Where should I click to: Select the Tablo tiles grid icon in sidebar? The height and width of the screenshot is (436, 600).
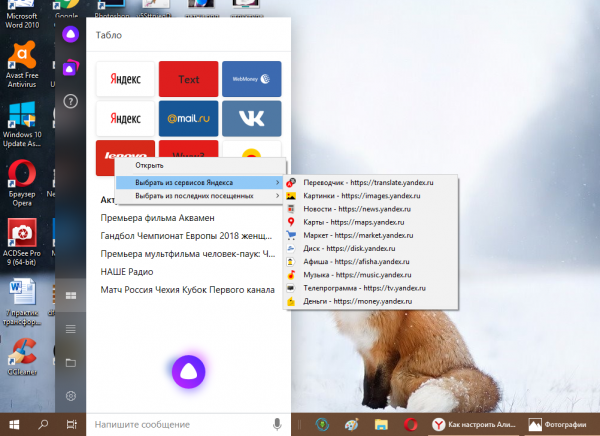point(71,296)
